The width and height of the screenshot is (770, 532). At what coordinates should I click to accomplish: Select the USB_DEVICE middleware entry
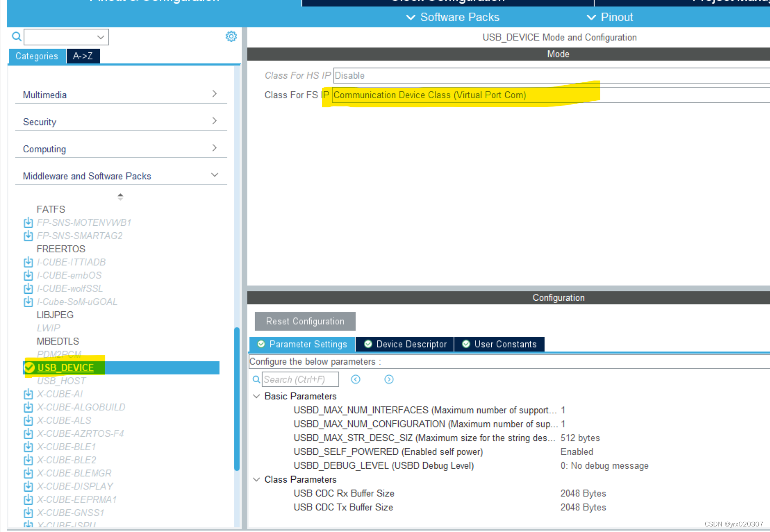[x=65, y=368]
